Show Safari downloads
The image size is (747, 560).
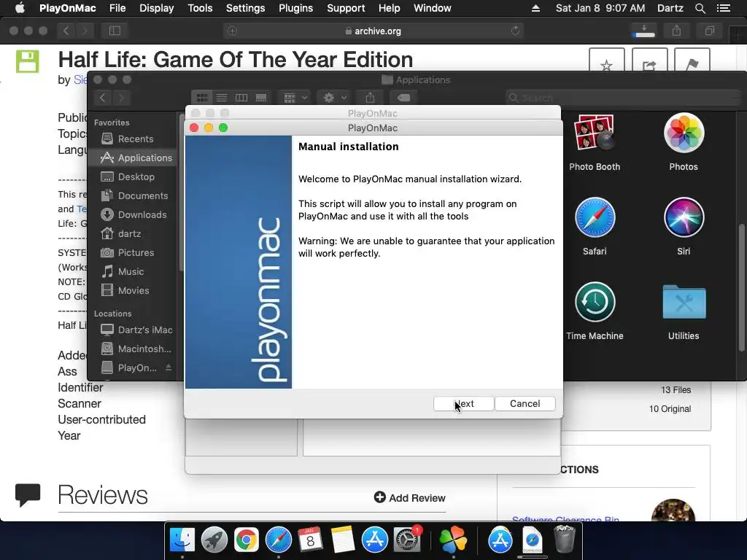pyautogui.click(x=644, y=31)
